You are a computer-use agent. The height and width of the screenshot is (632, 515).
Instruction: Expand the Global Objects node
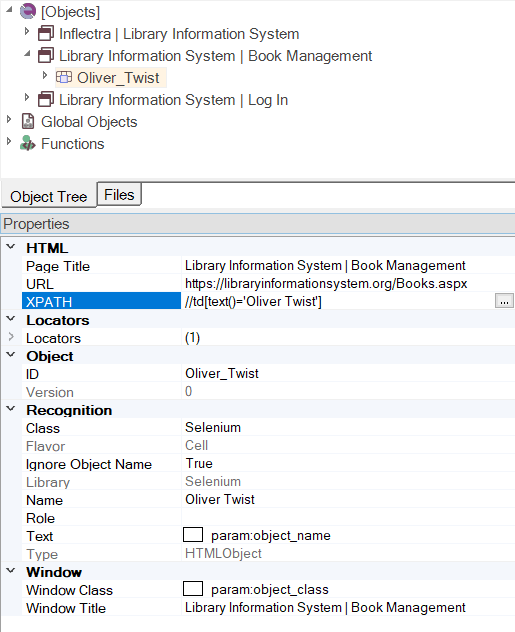pos(9,119)
